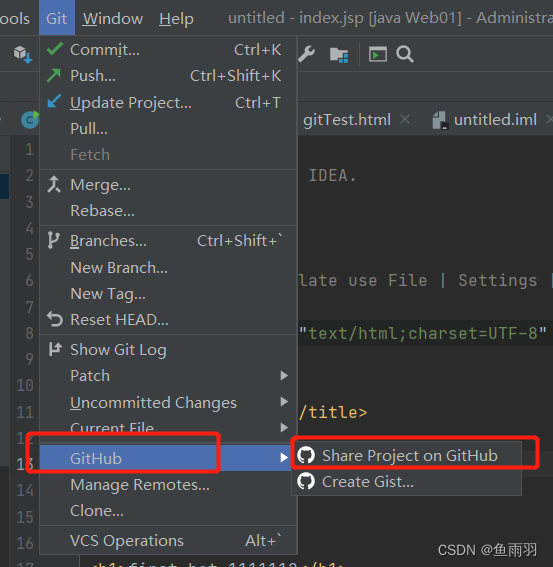Choose Commit... from Git menu
Image resolution: width=553 pixels, height=567 pixels.
(168, 50)
